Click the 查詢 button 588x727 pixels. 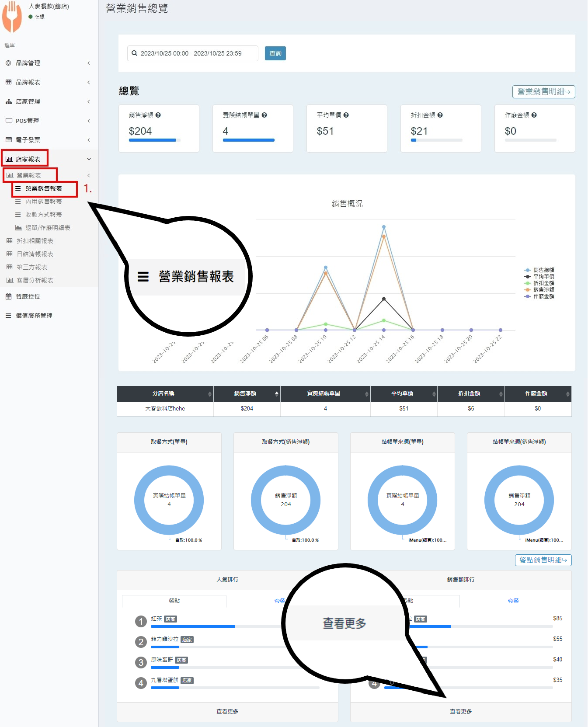pyautogui.click(x=275, y=53)
